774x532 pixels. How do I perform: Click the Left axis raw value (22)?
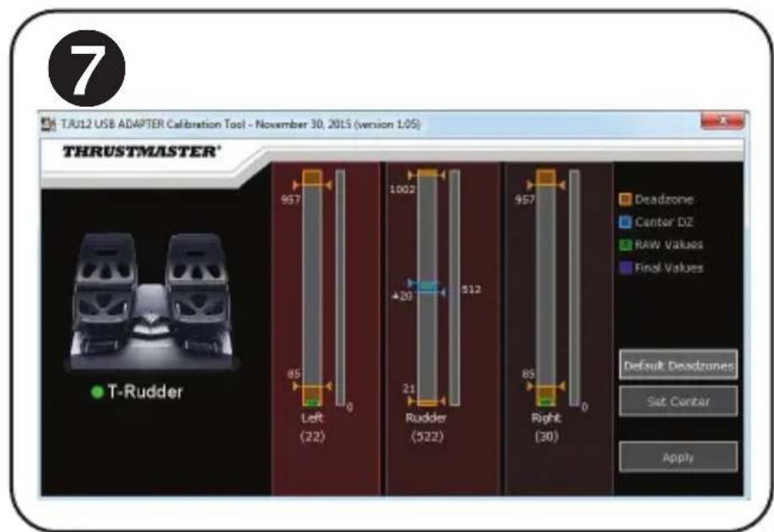click(313, 436)
